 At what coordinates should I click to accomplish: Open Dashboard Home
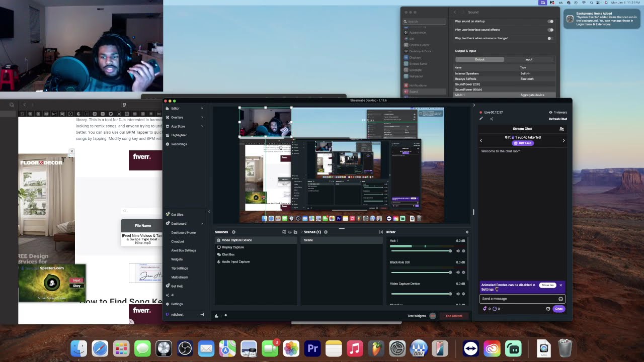coord(183,233)
